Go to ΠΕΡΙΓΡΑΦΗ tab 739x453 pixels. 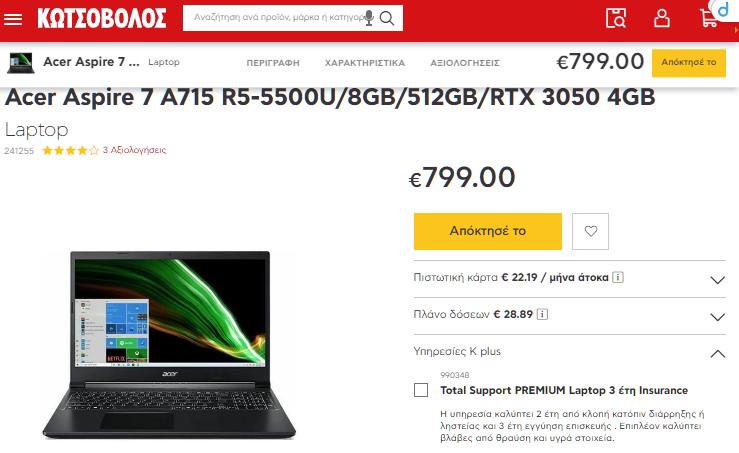pyautogui.click(x=273, y=63)
